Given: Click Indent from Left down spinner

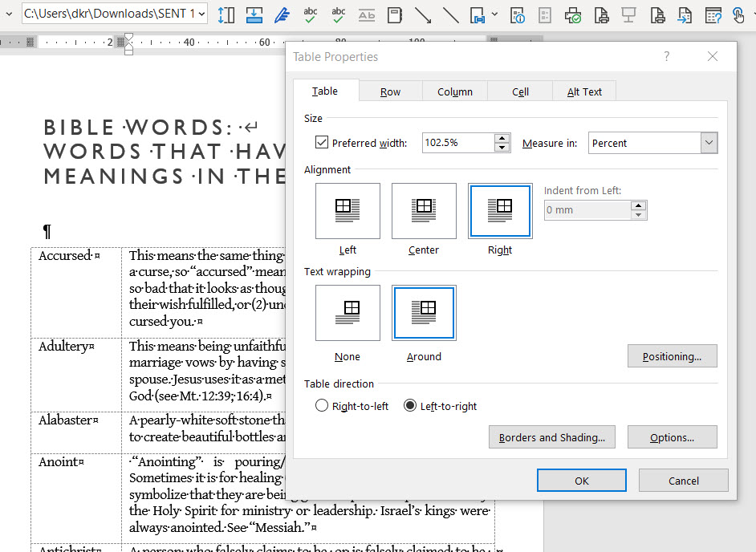Looking at the screenshot, I should (x=638, y=215).
